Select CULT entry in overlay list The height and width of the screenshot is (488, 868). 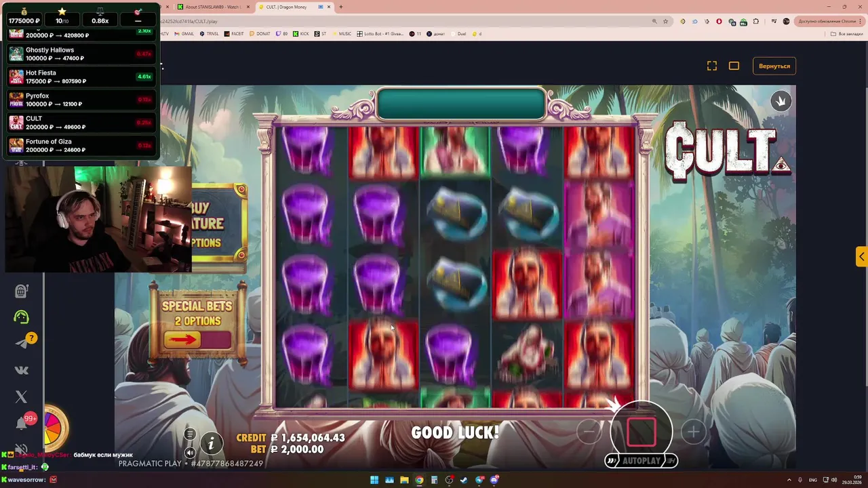[x=81, y=123]
